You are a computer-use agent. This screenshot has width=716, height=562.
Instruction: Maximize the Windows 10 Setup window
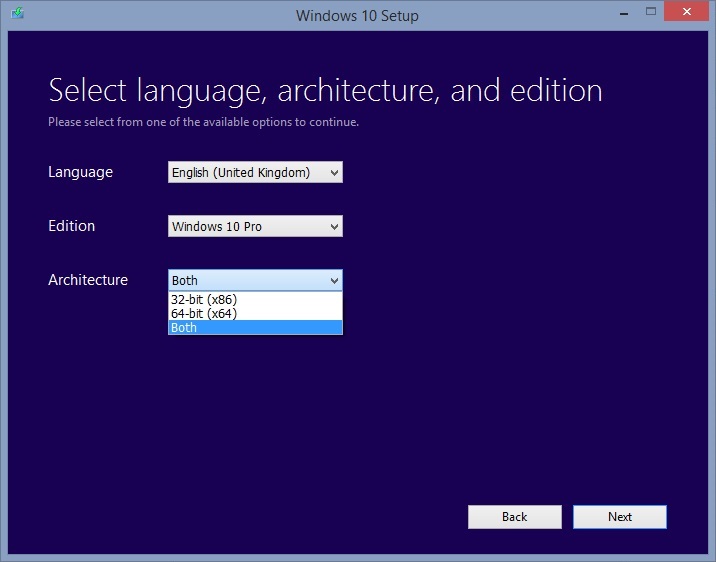pyautogui.click(x=651, y=12)
